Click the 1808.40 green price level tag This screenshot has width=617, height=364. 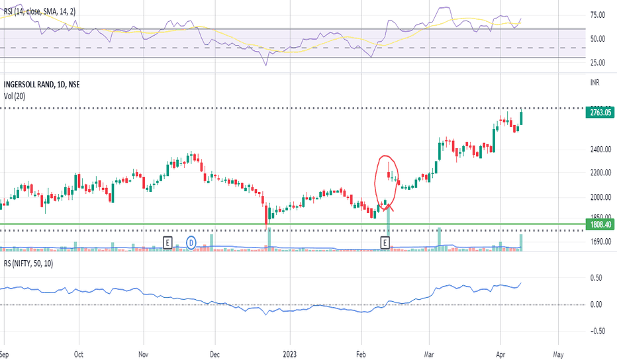click(x=600, y=225)
